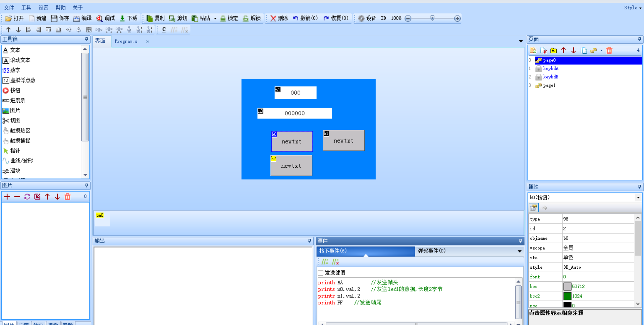Image resolution: width=644 pixels, height=325 pixels.
Task: Paste component with 粘贴
Action: pos(201,18)
